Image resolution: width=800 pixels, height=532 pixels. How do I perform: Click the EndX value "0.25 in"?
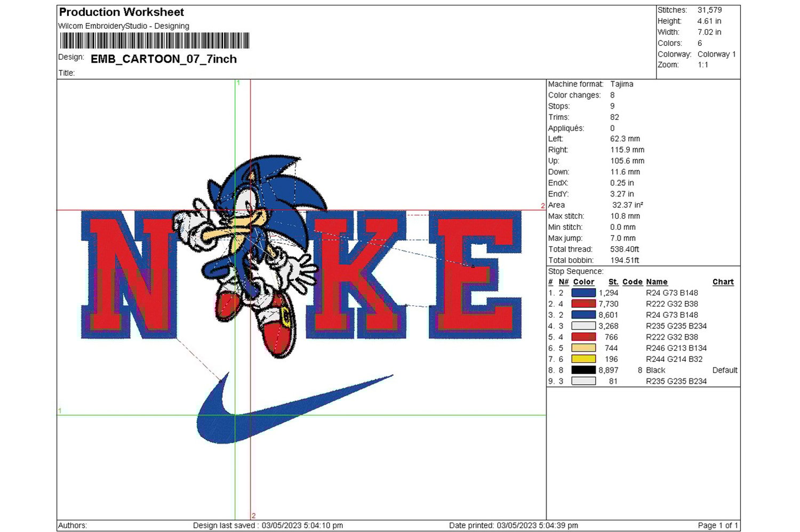(x=622, y=183)
